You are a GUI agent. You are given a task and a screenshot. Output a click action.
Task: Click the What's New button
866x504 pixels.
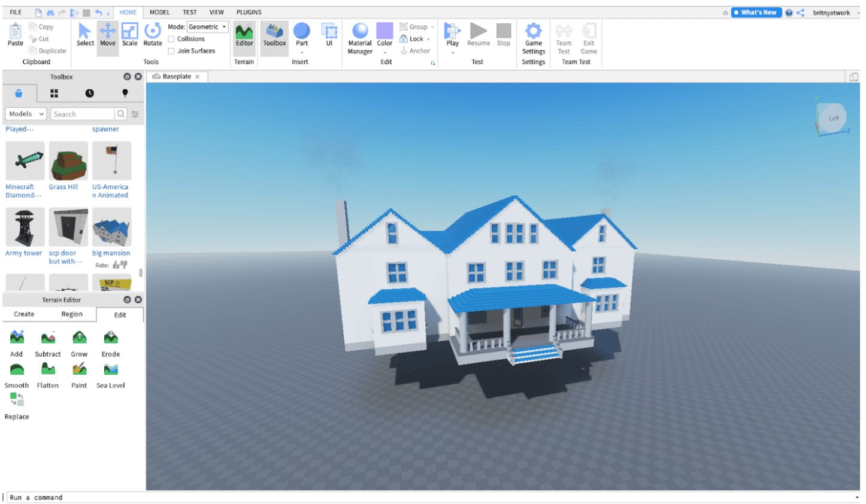click(x=756, y=13)
